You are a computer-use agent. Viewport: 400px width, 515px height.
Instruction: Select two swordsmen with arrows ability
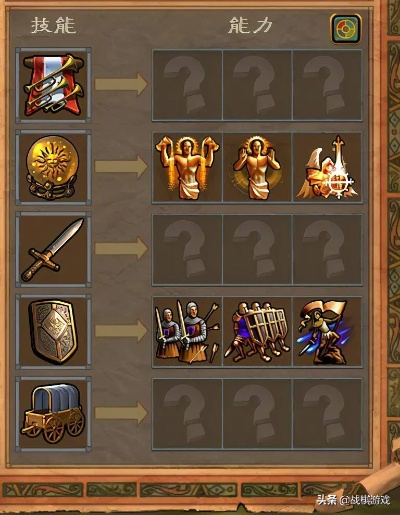click(x=187, y=332)
